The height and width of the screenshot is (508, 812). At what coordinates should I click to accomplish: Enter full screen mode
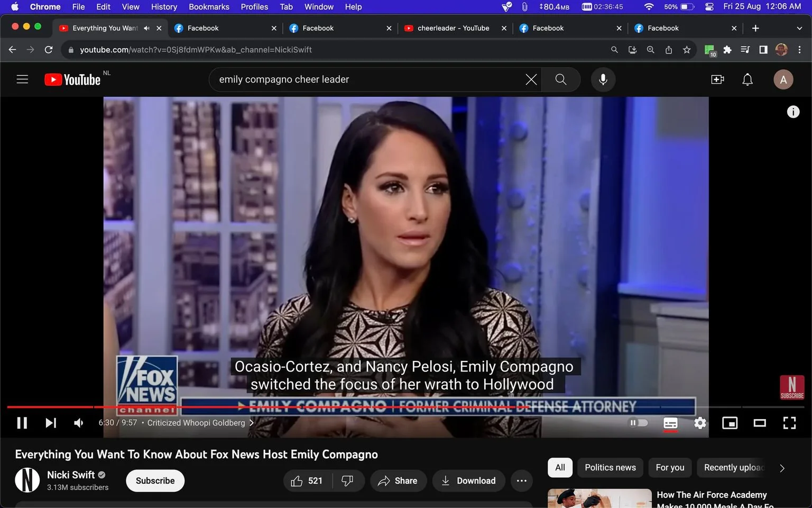coord(789,423)
